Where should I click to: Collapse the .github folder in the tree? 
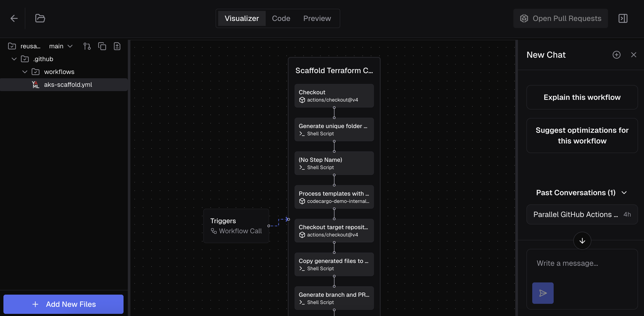coord(13,59)
